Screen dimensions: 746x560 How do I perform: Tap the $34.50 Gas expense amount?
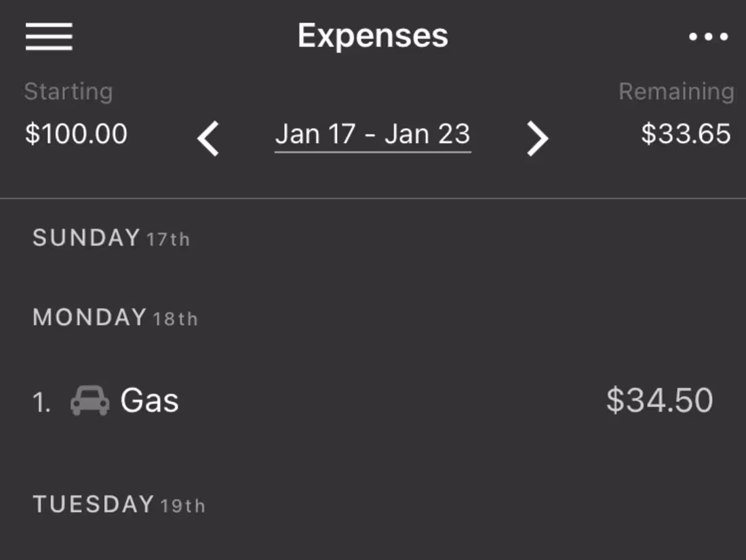click(659, 401)
